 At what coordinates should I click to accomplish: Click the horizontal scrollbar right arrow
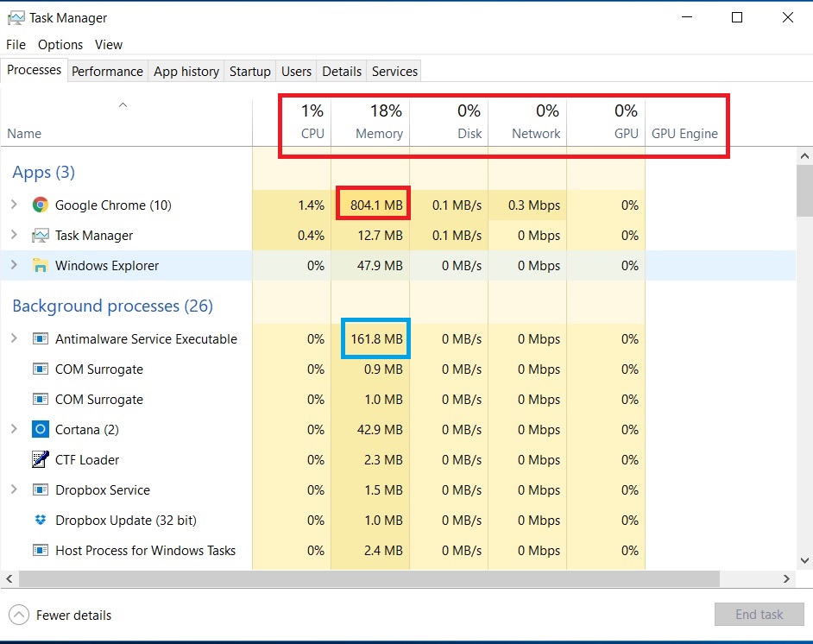(x=786, y=579)
